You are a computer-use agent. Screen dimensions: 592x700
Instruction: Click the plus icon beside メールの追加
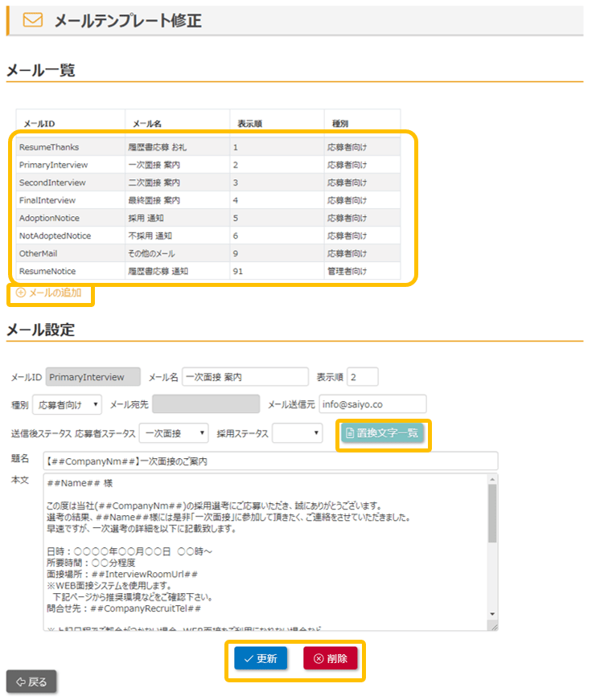tap(21, 293)
